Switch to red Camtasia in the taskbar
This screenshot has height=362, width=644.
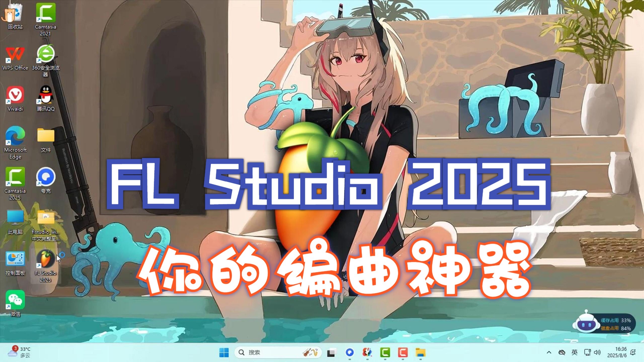tap(403, 352)
